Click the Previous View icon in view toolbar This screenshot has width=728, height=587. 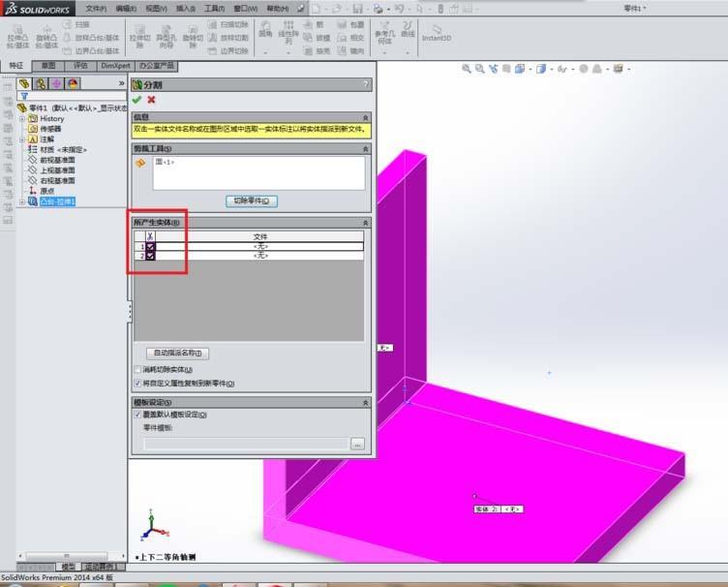(493, 69)
